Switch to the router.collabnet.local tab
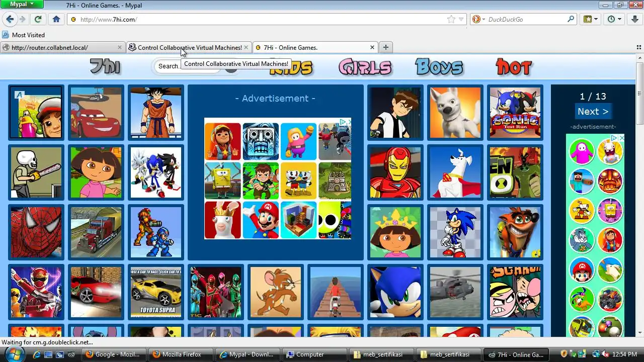 63,47
